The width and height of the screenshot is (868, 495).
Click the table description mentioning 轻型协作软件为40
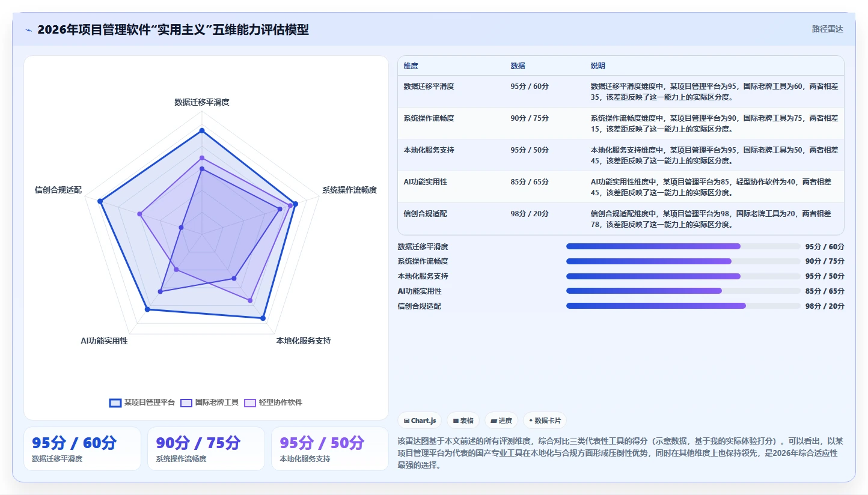(714, 187)
